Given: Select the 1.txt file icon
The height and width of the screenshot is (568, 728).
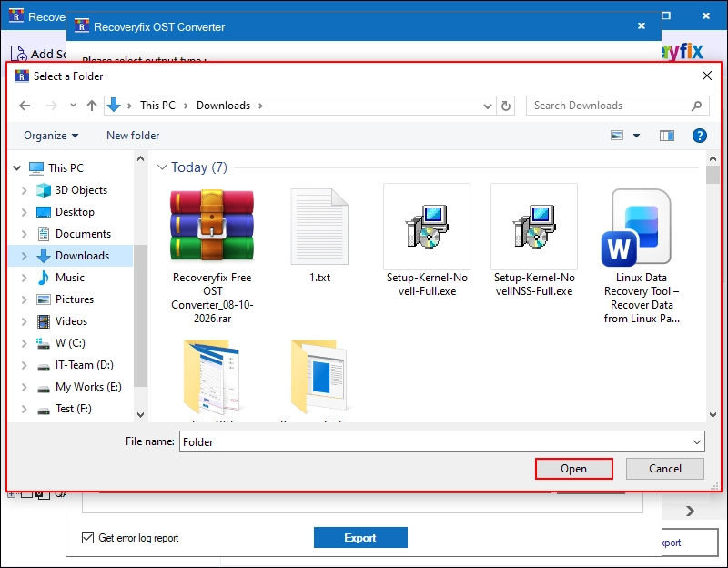Looking at the screenshot, I should coord(319,227).
